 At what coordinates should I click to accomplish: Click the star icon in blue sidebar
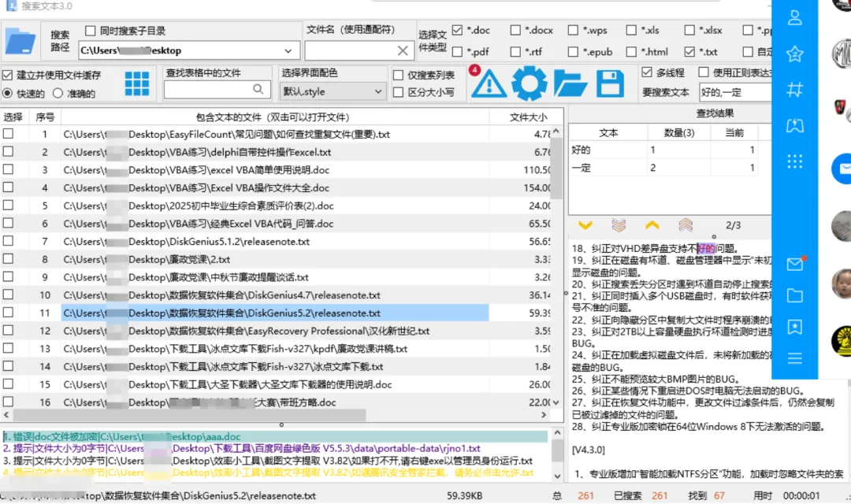tap(794, 54)
